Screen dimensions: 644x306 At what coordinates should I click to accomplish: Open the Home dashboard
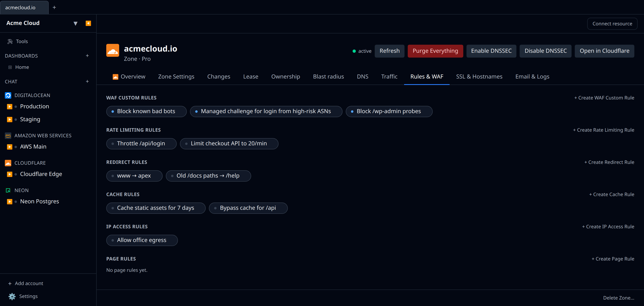click(x=22, y=67)
